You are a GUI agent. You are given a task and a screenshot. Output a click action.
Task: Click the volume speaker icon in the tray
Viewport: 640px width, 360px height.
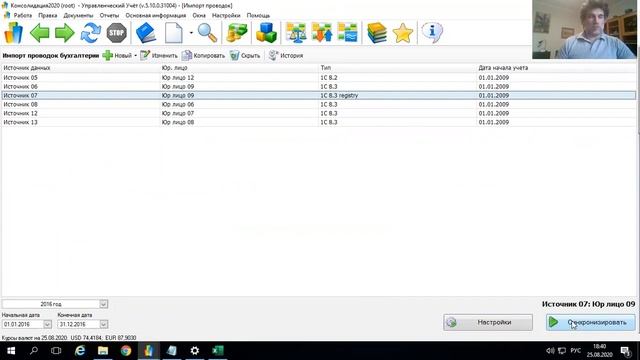click(550, 351)
